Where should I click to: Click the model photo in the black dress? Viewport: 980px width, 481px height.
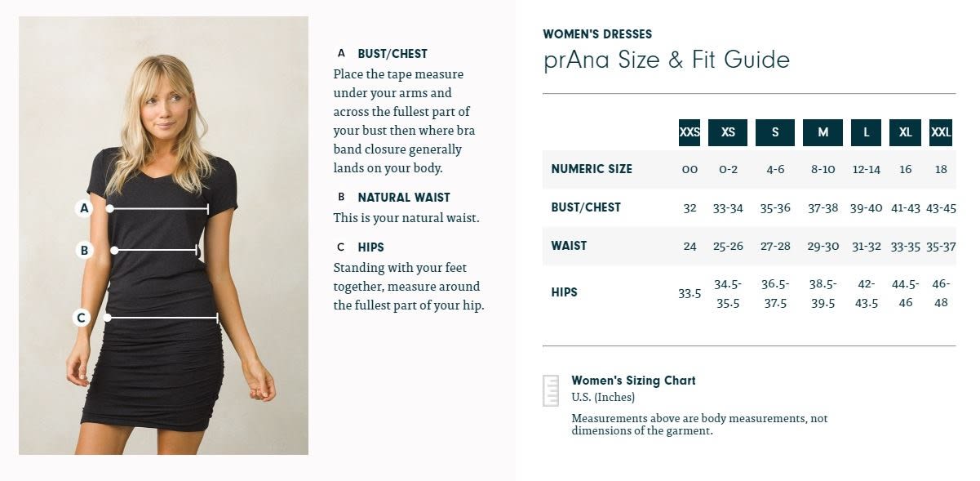[x=163, y=235]
